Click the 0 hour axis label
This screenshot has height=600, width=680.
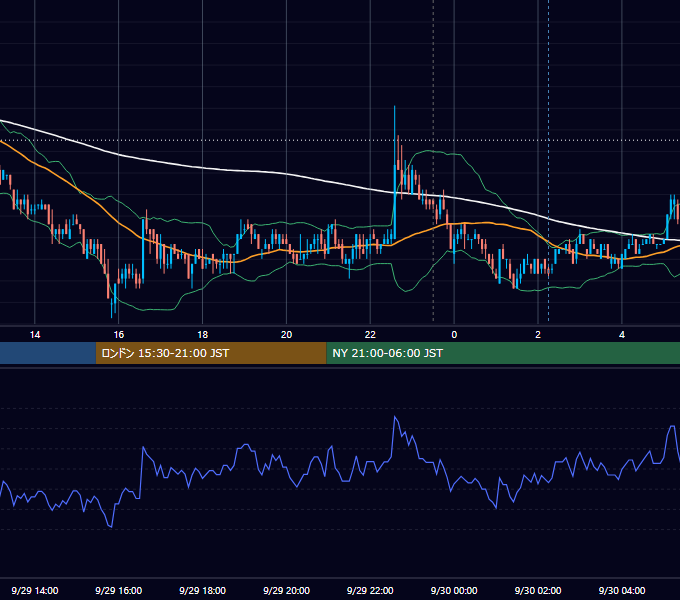(x=454, y=335)
